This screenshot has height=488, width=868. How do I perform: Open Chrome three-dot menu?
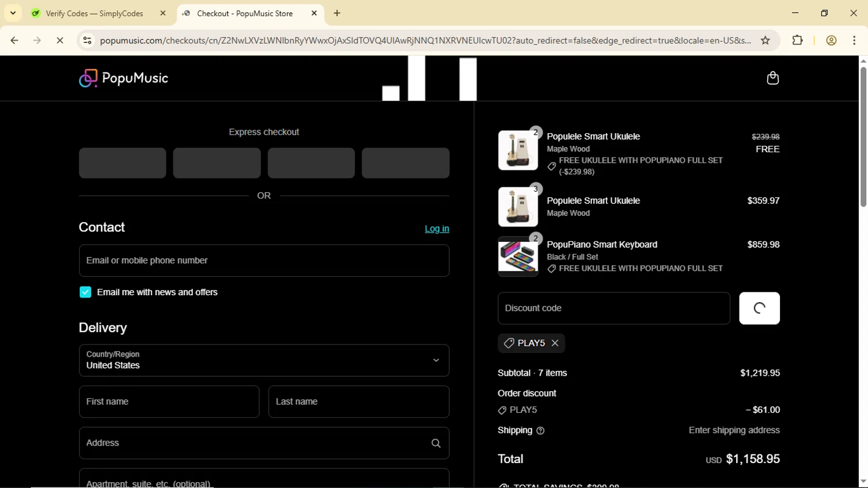point(854,41)
